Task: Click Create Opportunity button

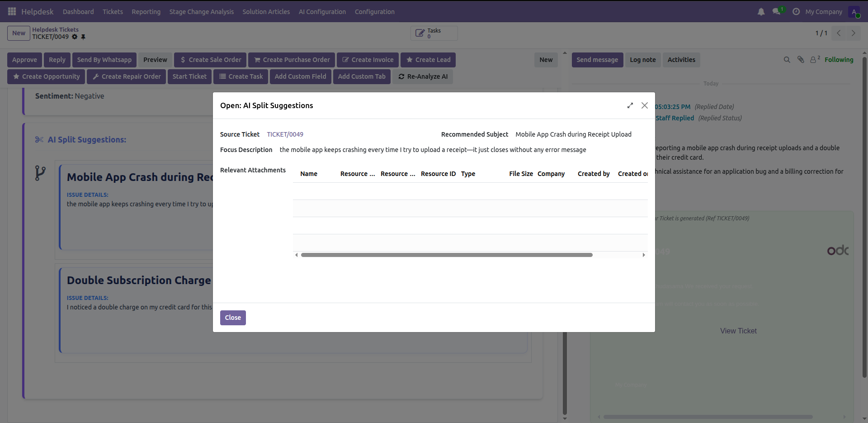Action: pyautogui.click(x=46, y=76)
